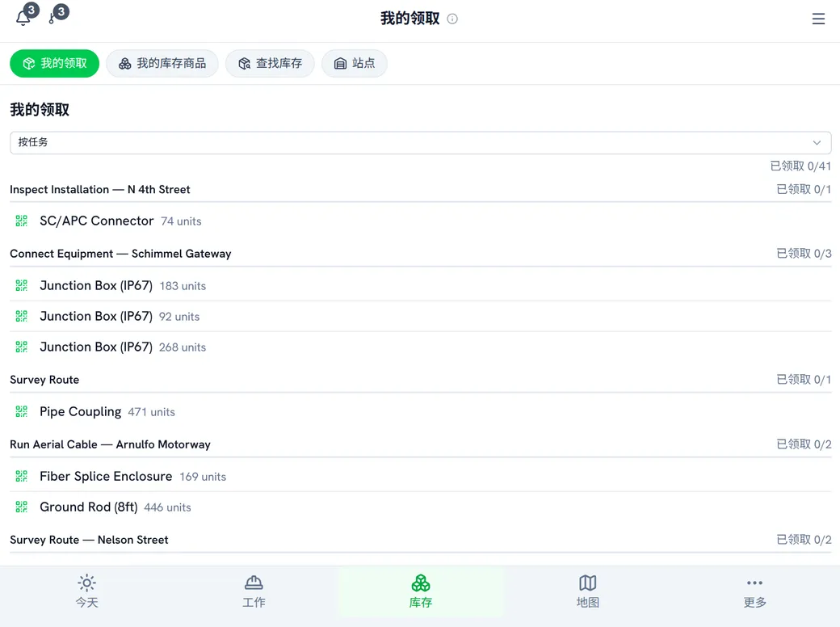Screen dimensions: 840x627
Task: Expand the 按任务 grouping dropdown
Action: click(x=421, y=142)
